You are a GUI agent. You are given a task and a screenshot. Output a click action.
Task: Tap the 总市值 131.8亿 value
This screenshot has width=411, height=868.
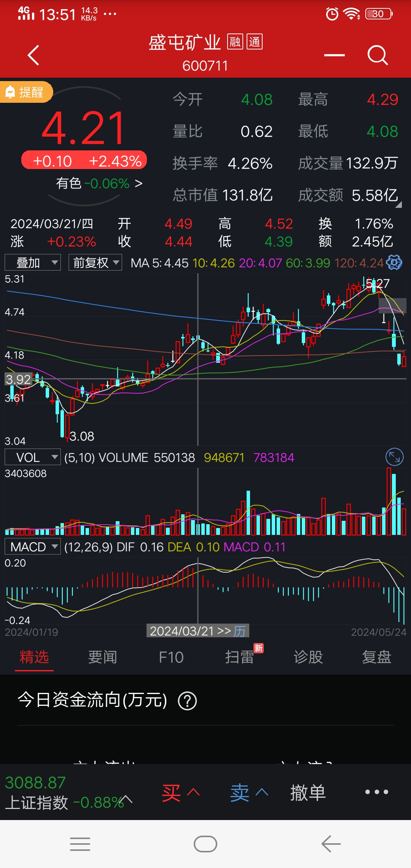247,195
